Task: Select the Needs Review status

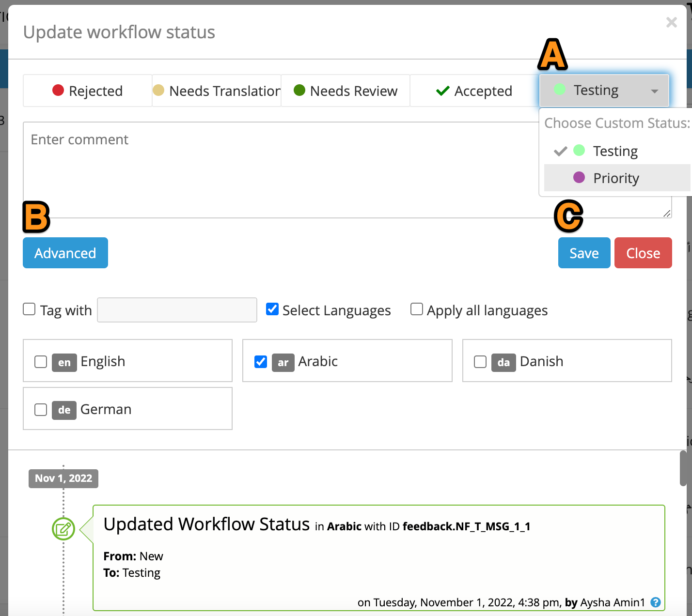Action: (345, 91)
